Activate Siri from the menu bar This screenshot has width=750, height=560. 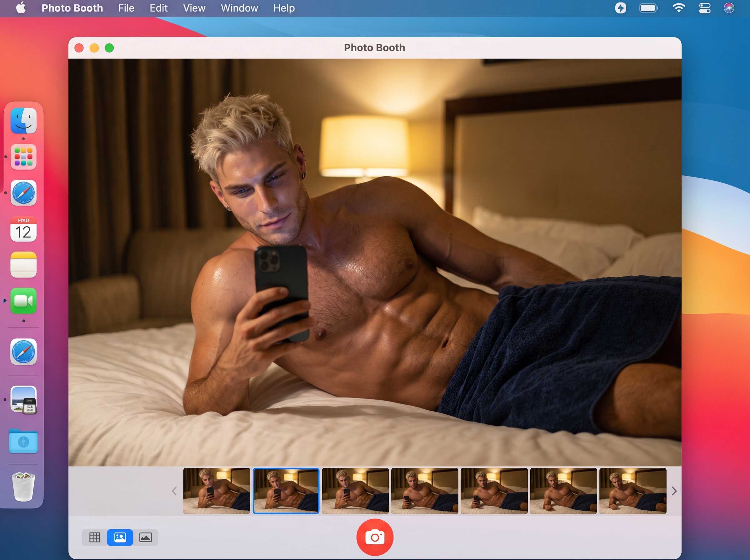coord(729,8)
